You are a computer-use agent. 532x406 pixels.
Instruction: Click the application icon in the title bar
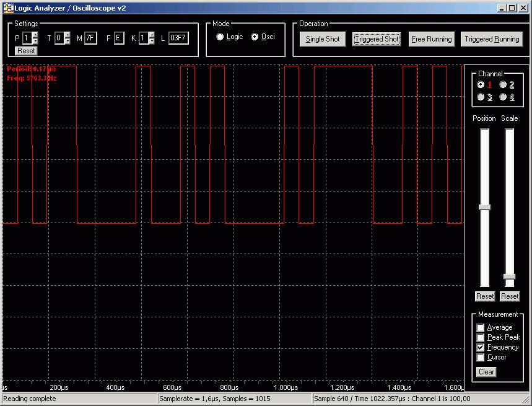coord(8,7)
